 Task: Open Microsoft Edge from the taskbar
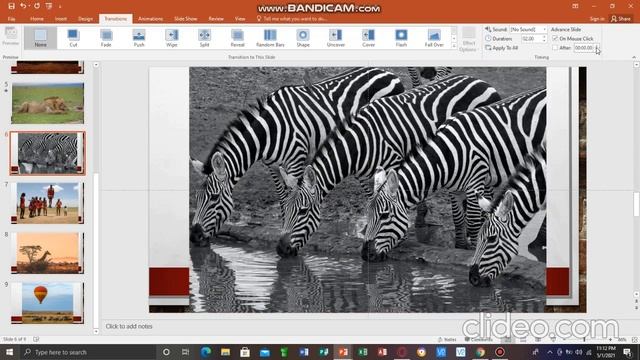point(206,352)
